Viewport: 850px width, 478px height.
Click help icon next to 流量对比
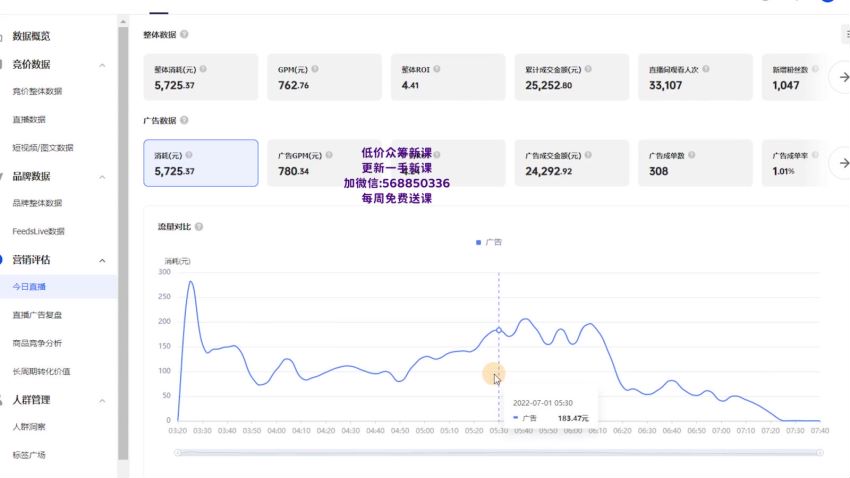coord(199,227)
